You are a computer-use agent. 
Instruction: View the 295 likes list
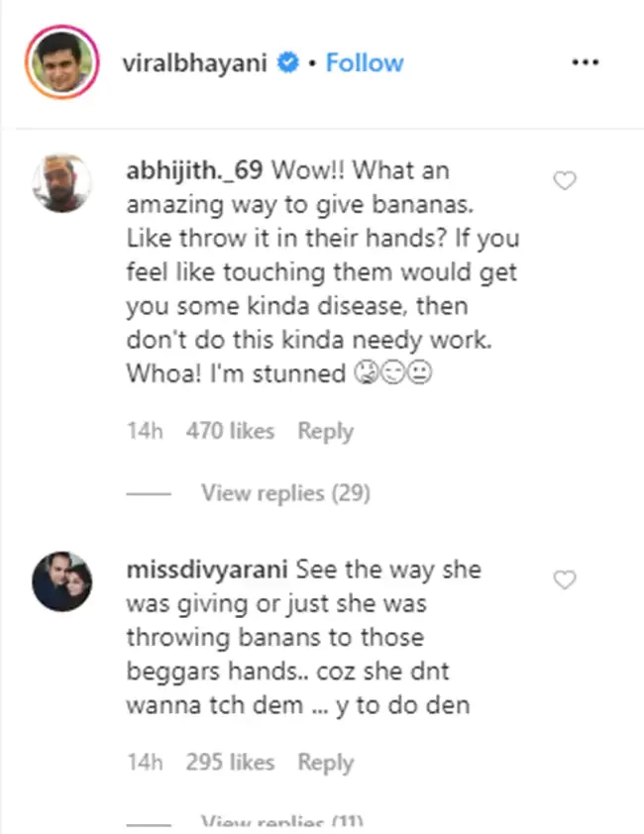[230, 763]
